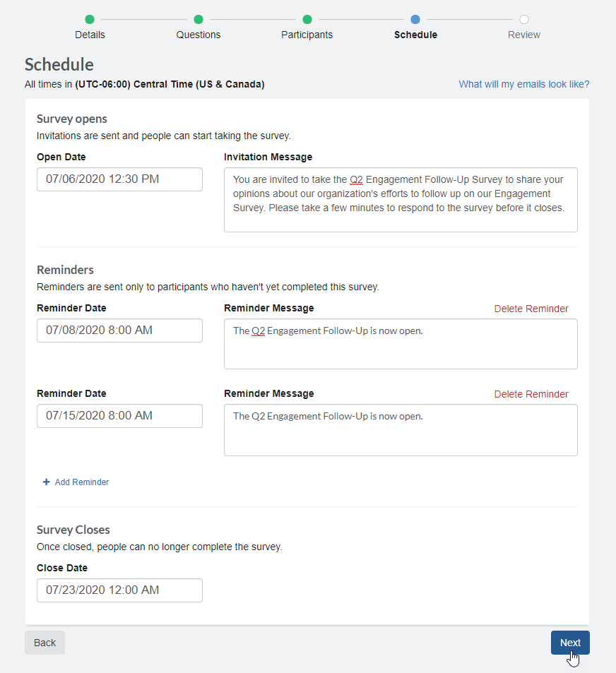Click the Open Date field
616x673 pixels.
click(x=119, y=179)
